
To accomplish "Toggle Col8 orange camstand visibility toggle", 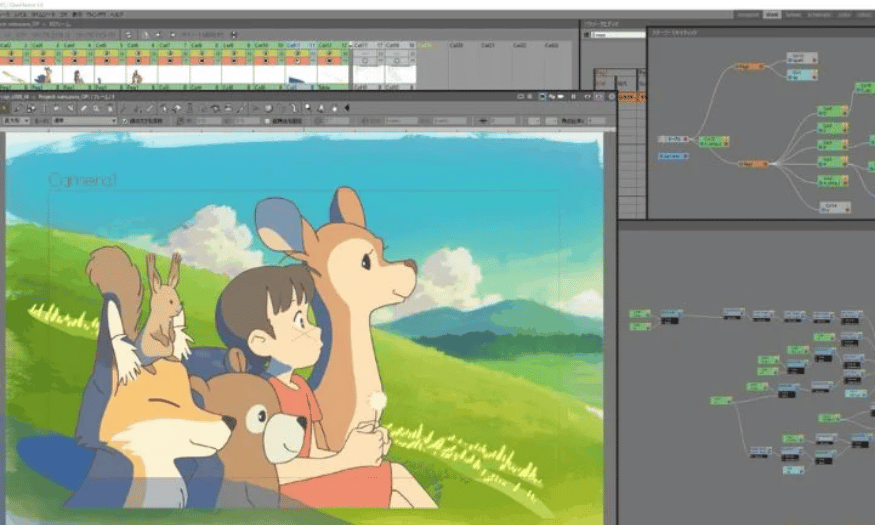I will pyautogui.click(x=203, y=60).
